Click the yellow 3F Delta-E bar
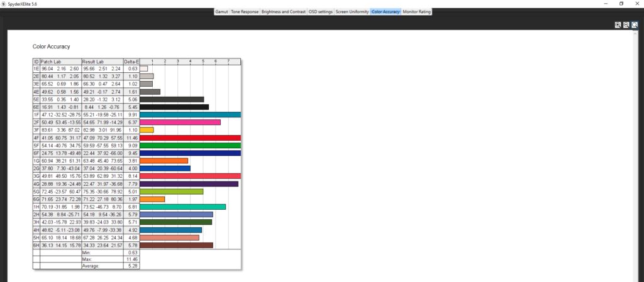The height and width of the screenshot is (282, 644). [x=147, y=130]
